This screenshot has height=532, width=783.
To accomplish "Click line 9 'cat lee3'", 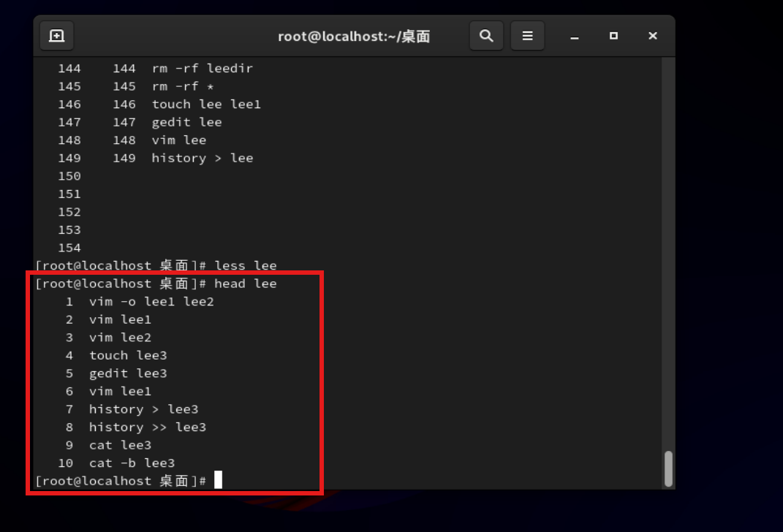I will (120, 446).
